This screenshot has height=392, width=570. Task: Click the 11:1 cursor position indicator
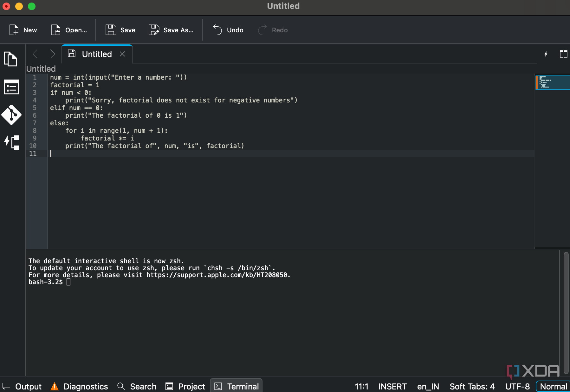[361, 387]
